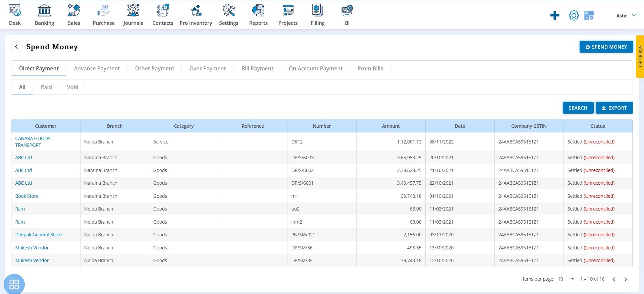Open the yellow OPTIONS side panel
Viewport: 644px width, 294px height.
[640, 56]
